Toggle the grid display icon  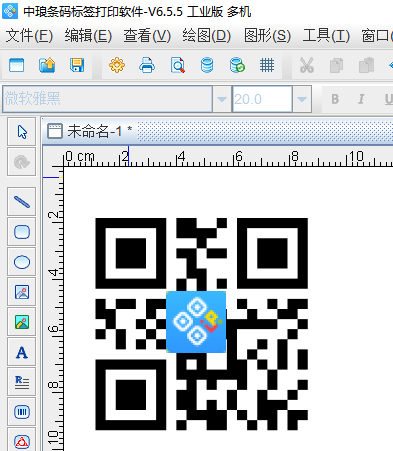(267, 65)
